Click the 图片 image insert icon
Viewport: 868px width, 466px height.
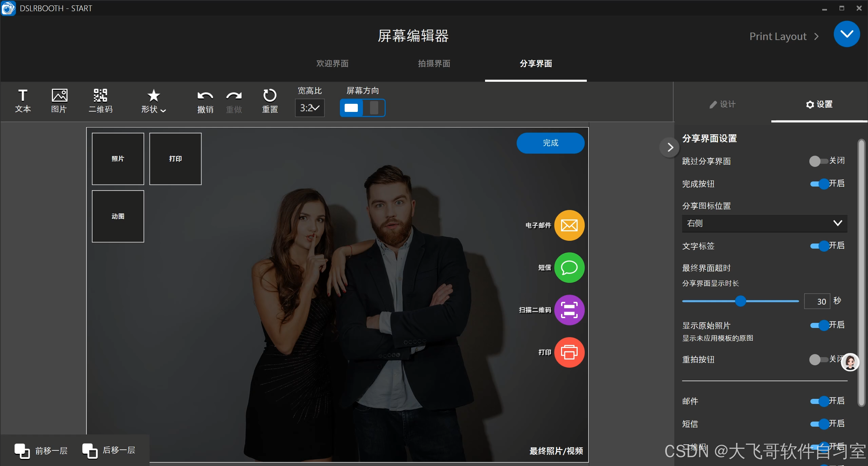pos(59,100)
